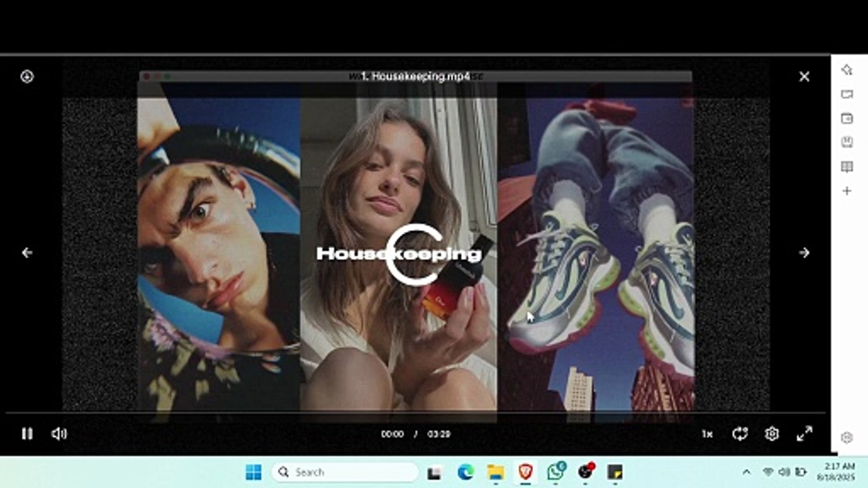Go to the previous video
Screen dimensions: 868x488
coord(27,253)
